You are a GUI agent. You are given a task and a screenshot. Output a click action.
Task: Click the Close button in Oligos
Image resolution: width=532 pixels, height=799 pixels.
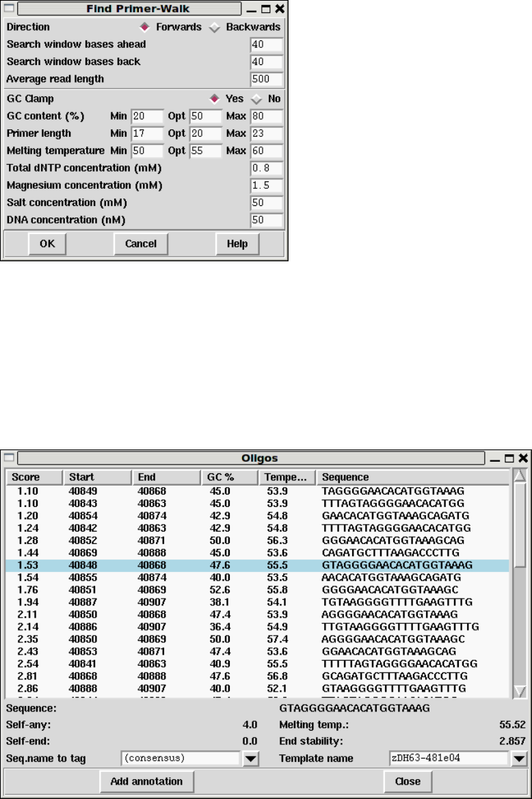pyautogui.click(x=408, y=782)
